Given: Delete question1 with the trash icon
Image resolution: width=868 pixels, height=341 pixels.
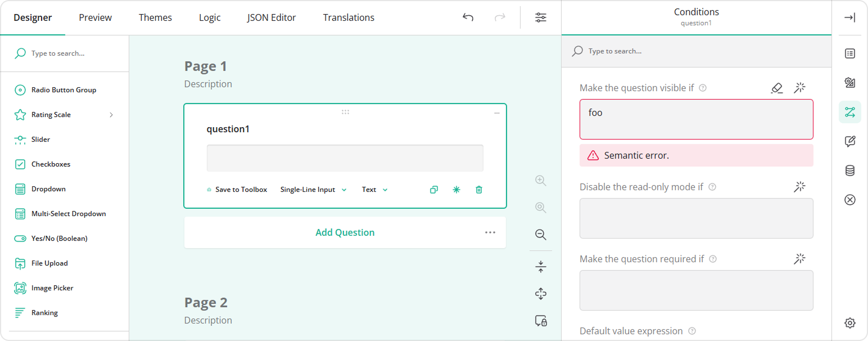Looking at the screenshot, I should (478, 190).
